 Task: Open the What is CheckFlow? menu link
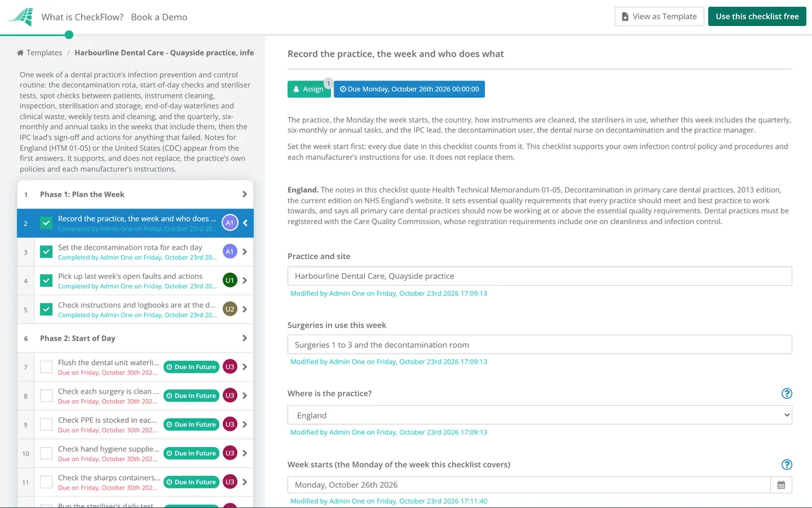click(x=82, y=17)
